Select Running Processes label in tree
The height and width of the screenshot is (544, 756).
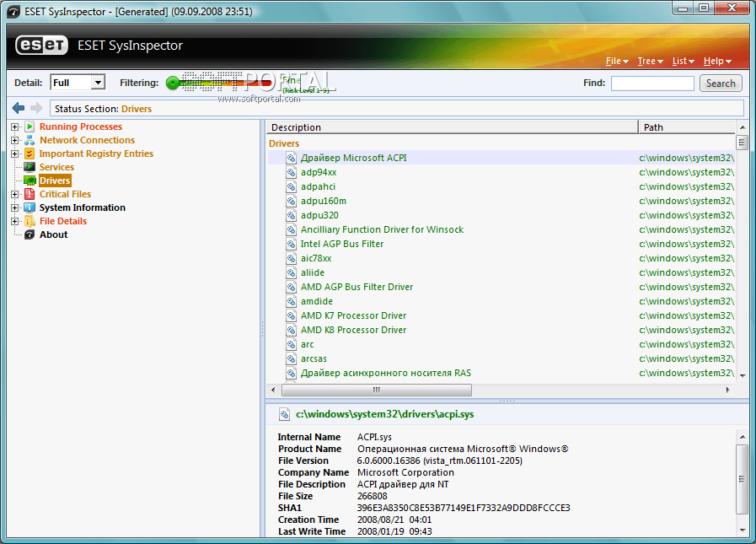[81, 127]
